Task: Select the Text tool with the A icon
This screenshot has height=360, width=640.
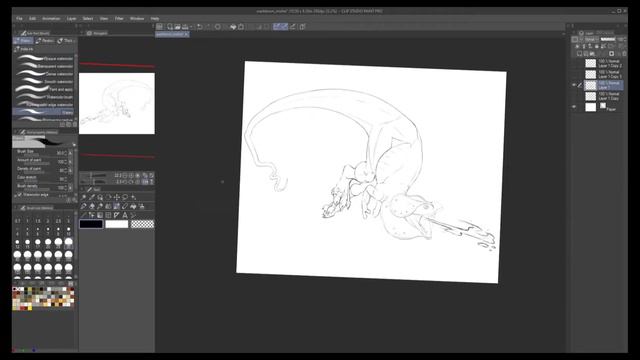Action: click(x=125, y=215)
